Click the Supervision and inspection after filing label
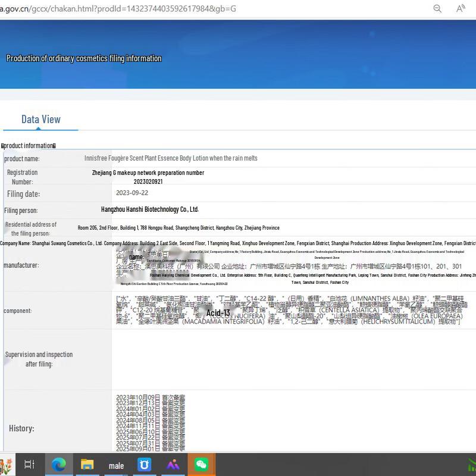This screenshot has height=476, width=476. [39, 359]
